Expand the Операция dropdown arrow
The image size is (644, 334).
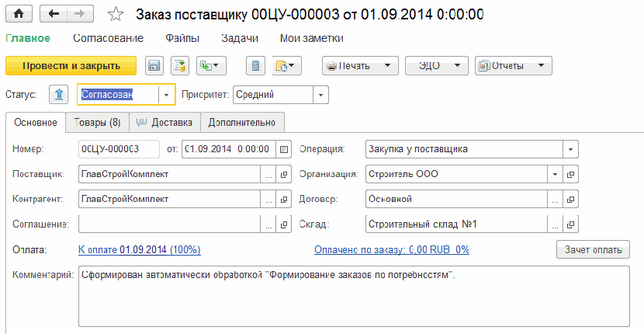coord(570,149)
